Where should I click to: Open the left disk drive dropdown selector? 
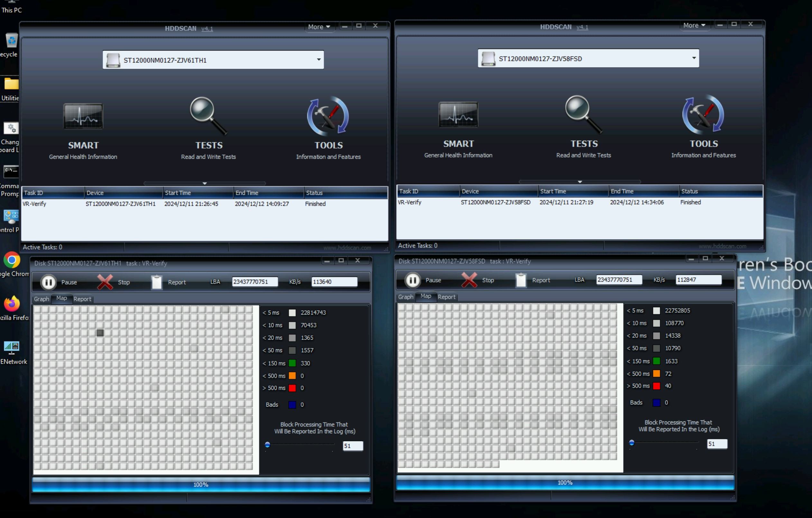(318, 59)
